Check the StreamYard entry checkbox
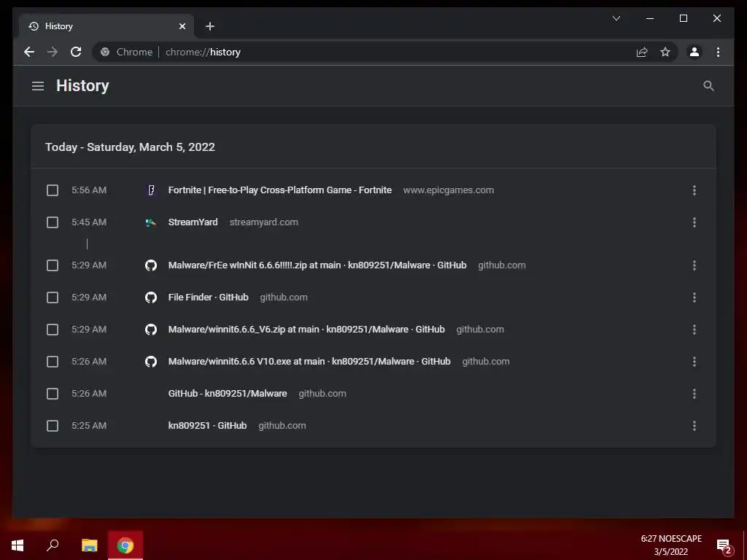 [53, 222]
